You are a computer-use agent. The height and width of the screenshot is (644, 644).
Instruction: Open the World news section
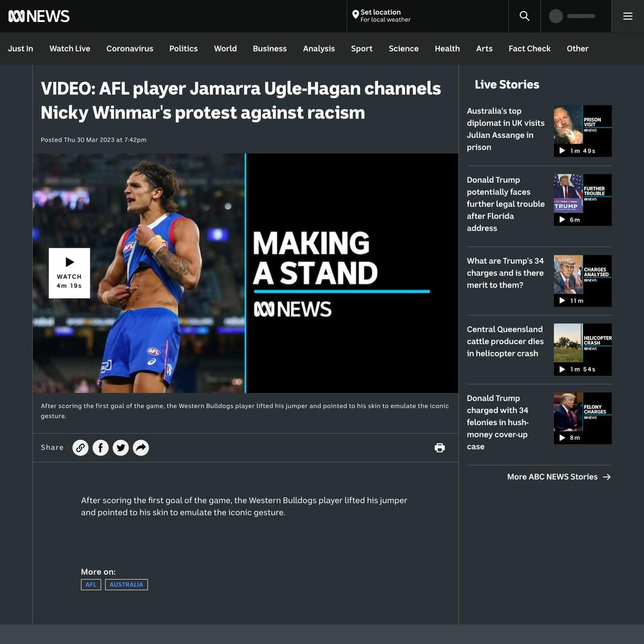click(225, 48)
